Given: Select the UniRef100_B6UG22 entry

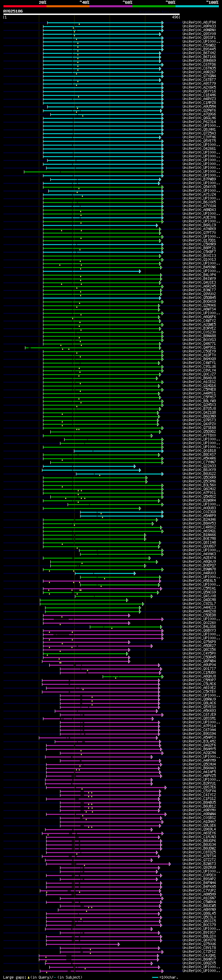Looking at the screenshot, I should click(199, 473).
